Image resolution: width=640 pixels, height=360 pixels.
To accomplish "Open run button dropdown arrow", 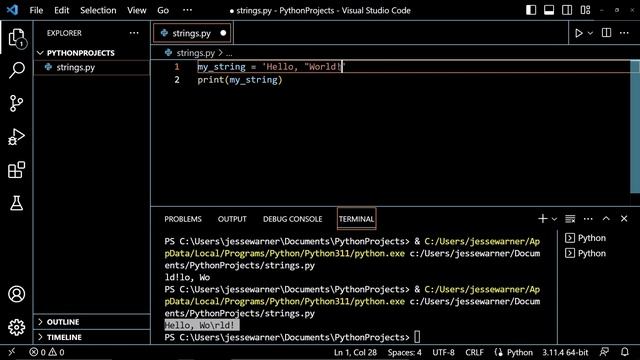I will pyautogui.click(x=590, y=33).
